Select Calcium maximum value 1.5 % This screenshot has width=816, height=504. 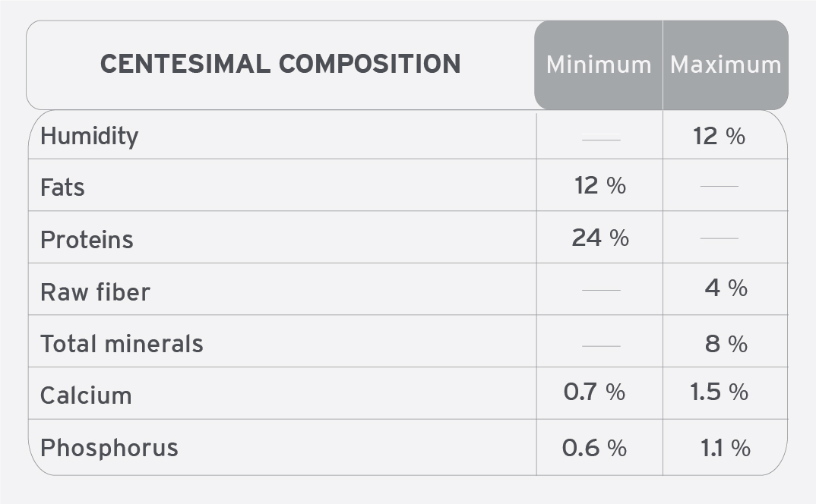tap(719, 392)
